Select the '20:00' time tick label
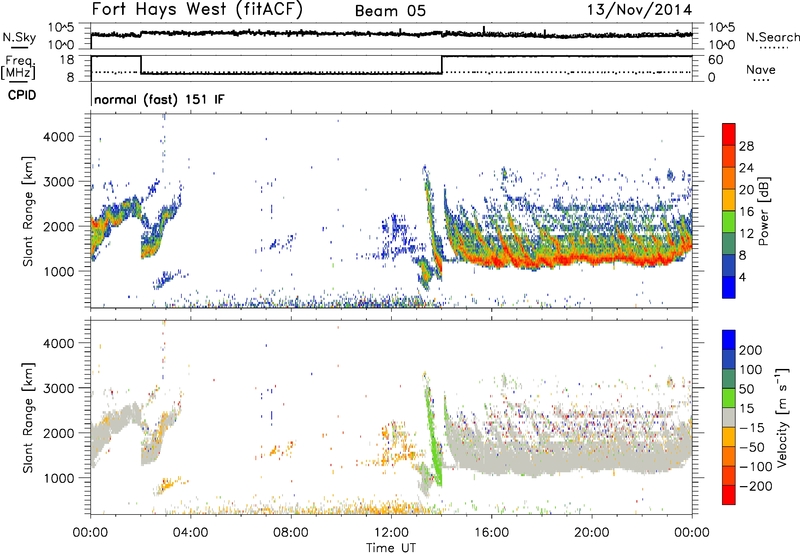 point(591,533)
